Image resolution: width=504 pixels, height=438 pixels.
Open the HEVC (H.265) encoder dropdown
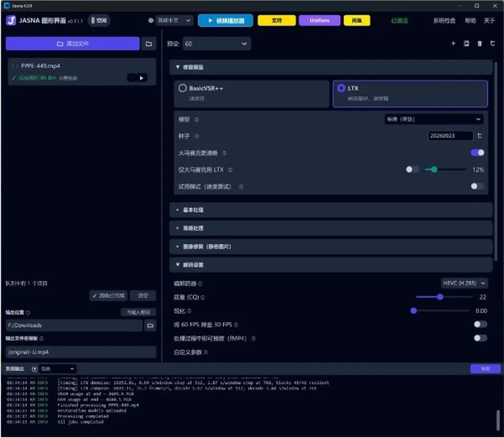click(x=464, y=283)
